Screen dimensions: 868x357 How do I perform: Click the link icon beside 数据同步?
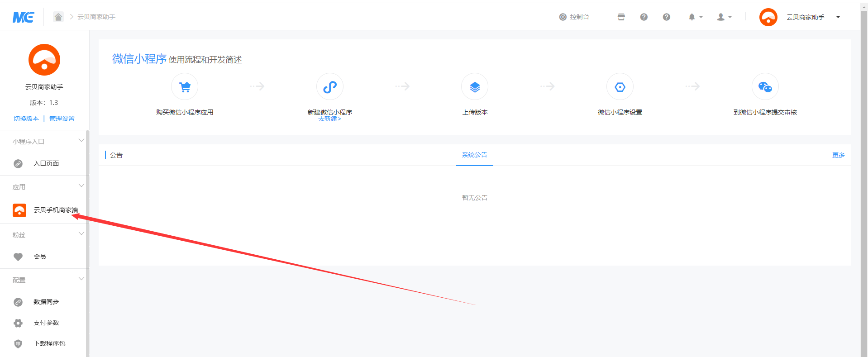point(18,302)
